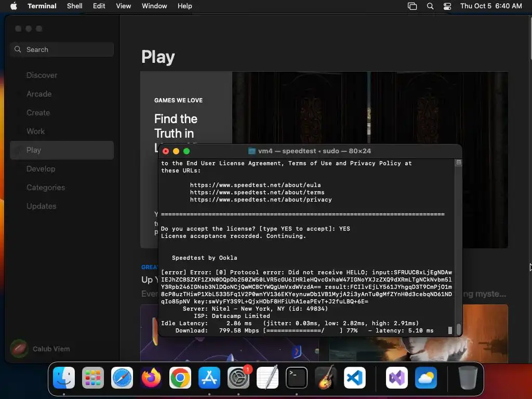
Task: Open TextEdit from the Dock
Action: coord(268,378)
